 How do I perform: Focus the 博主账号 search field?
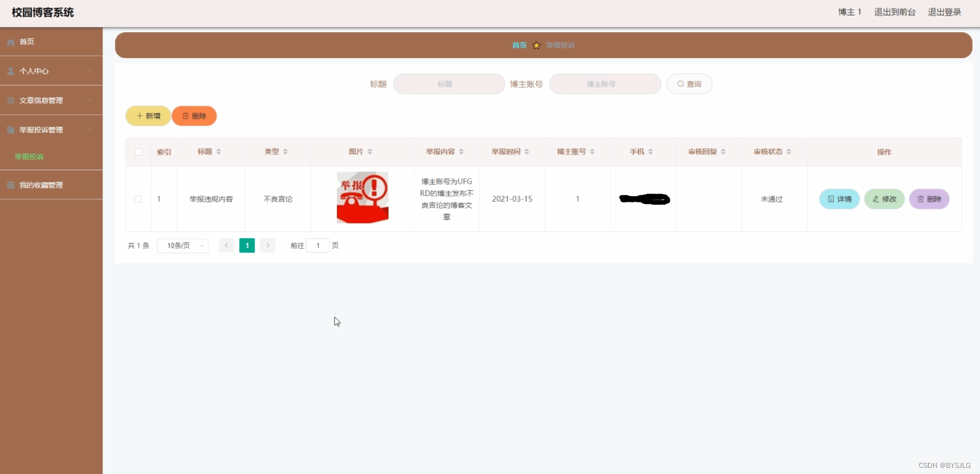[605, 84]
